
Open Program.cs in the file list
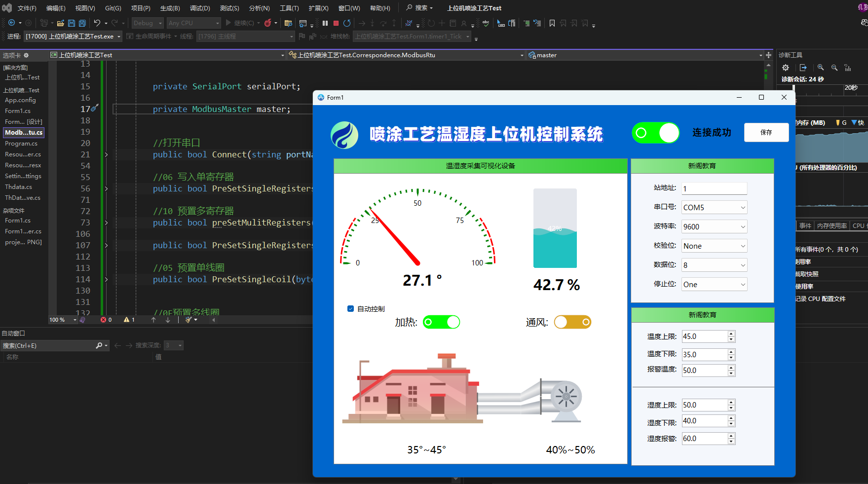tap(21, 144)
